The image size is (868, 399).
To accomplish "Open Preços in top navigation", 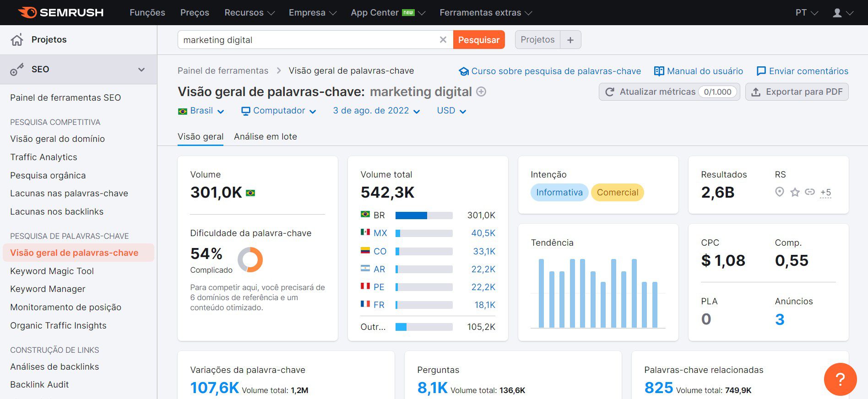I will click(195, 13).
